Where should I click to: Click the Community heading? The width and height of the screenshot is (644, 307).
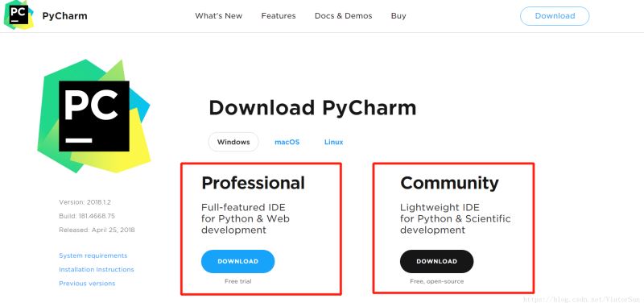[x=449, y=183]
